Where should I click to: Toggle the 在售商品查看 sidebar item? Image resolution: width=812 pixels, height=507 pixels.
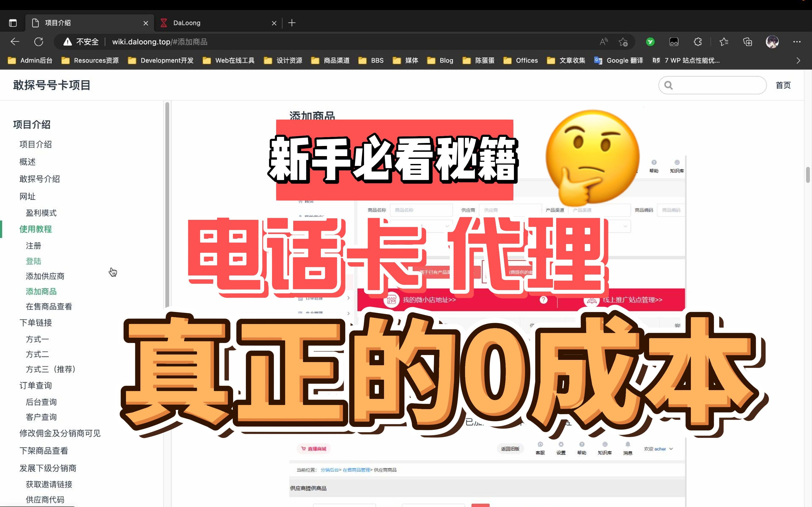49,306
